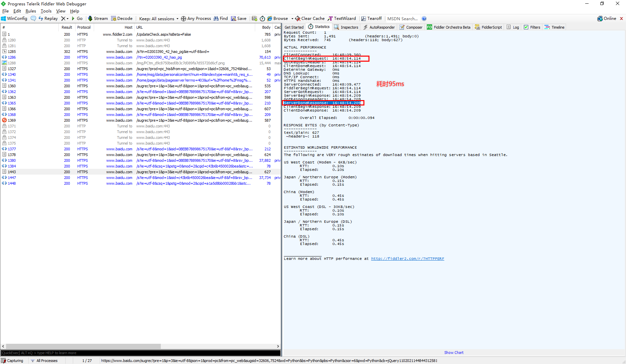Close the toolbar with red X
This screenshot has width=626, height=364.
click(x=621, y=19)
